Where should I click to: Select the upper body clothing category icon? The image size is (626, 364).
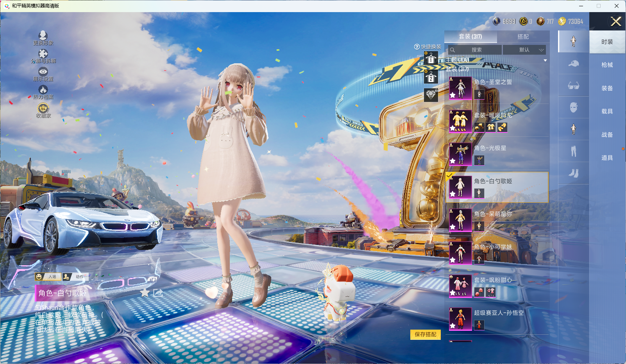[573, 129]
